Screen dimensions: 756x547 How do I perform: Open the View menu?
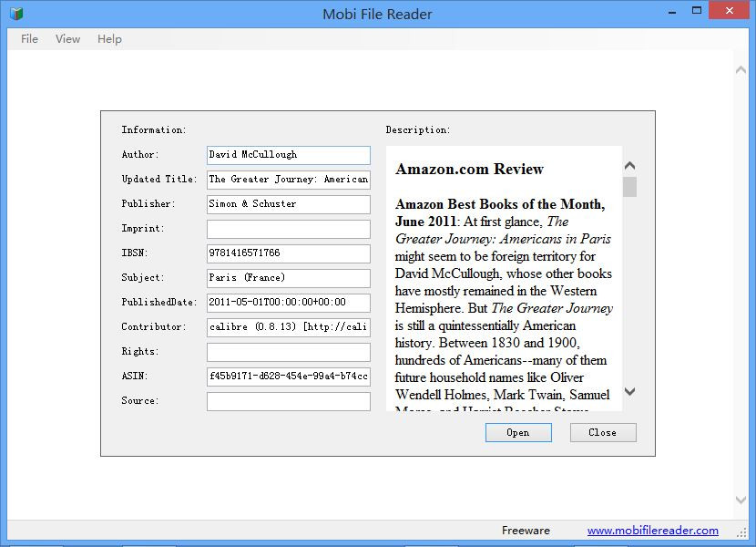67,39
